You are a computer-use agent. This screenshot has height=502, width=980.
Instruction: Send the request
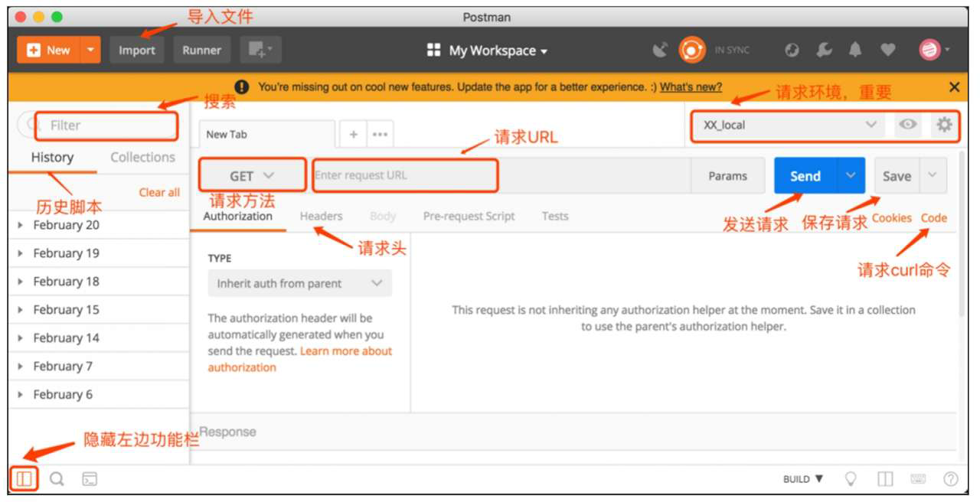click(805, 176)
